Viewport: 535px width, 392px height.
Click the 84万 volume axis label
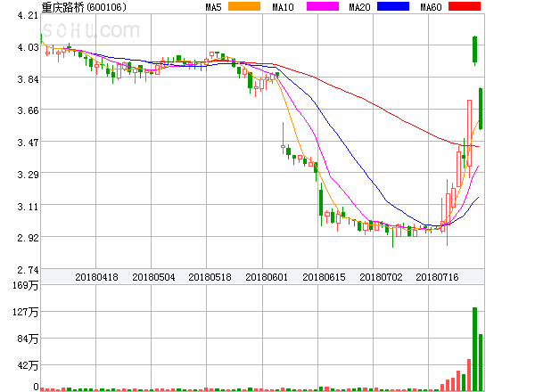pos(28,339)
